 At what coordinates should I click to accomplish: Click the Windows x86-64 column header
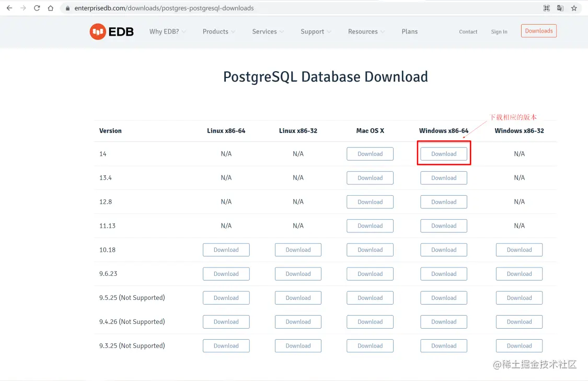(x=444, y=131)
